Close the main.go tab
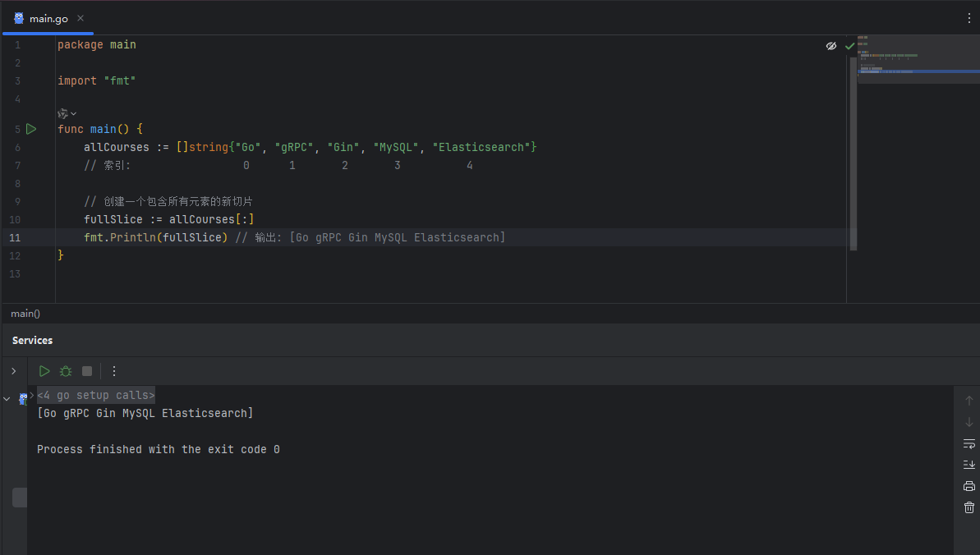The image size is (980, 555). tap(80, 18)
